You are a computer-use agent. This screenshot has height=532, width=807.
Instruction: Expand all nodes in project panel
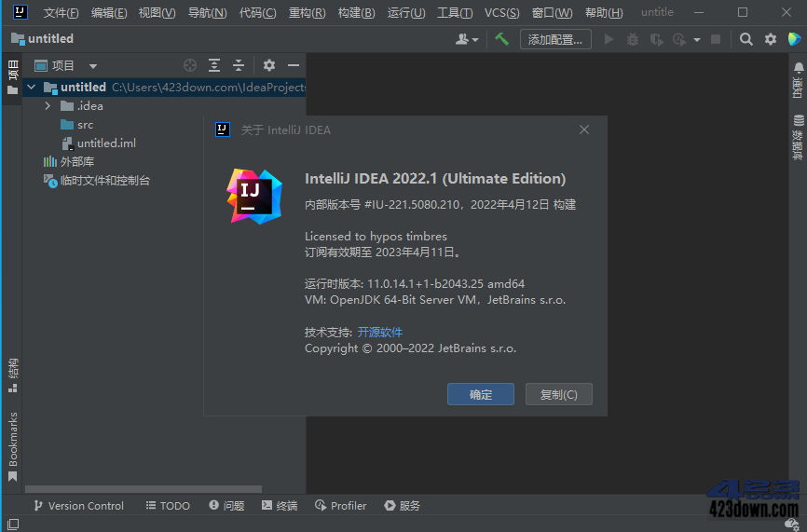click(214, 65)
